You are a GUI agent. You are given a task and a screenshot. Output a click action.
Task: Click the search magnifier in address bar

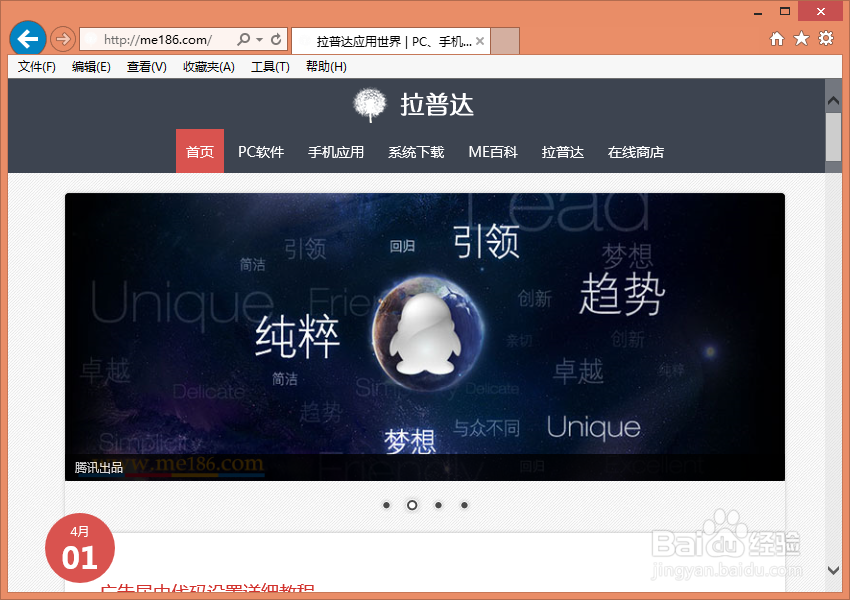244,39
